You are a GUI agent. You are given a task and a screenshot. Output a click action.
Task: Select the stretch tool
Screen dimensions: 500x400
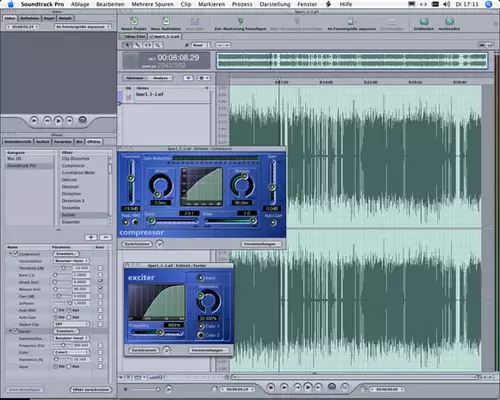click(x=147, y=45)
